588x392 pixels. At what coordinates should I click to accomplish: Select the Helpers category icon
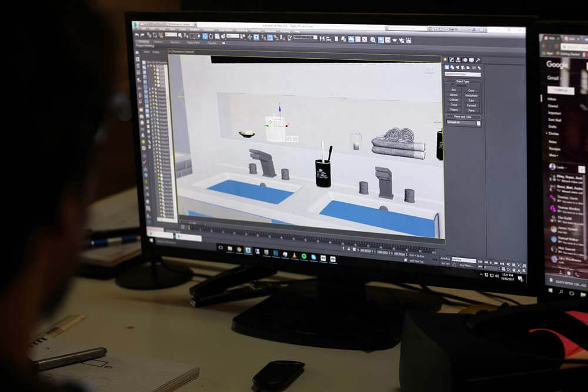(468, 68)
